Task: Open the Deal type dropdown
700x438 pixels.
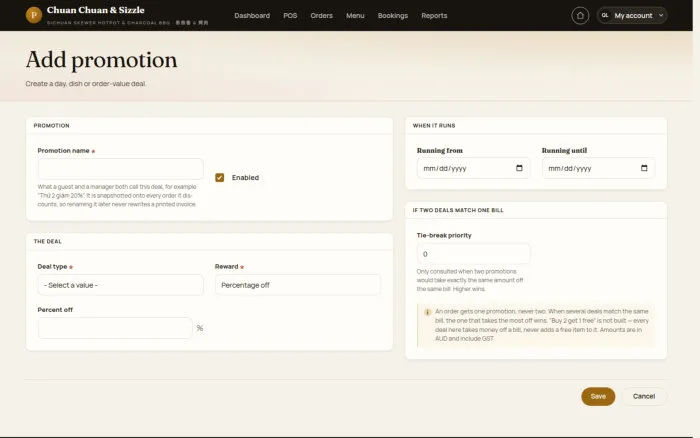Action: pyautogui.click(x=121, y=285)
